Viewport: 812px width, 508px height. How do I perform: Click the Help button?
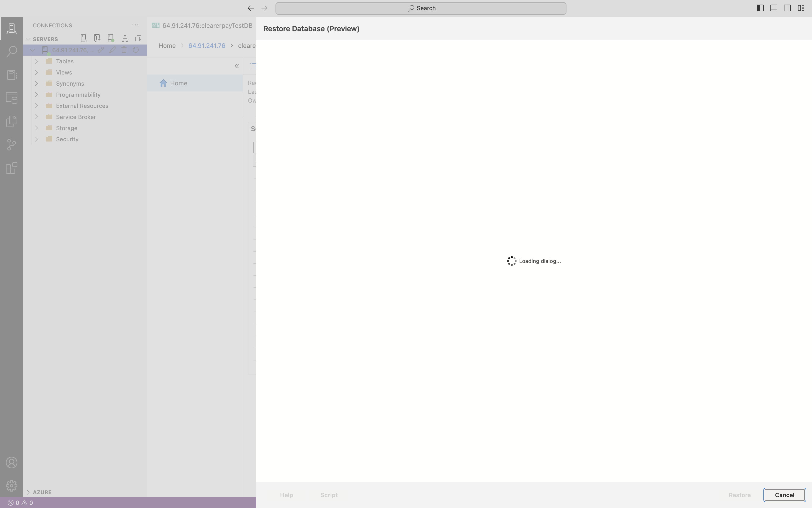(x=287, y=495)
